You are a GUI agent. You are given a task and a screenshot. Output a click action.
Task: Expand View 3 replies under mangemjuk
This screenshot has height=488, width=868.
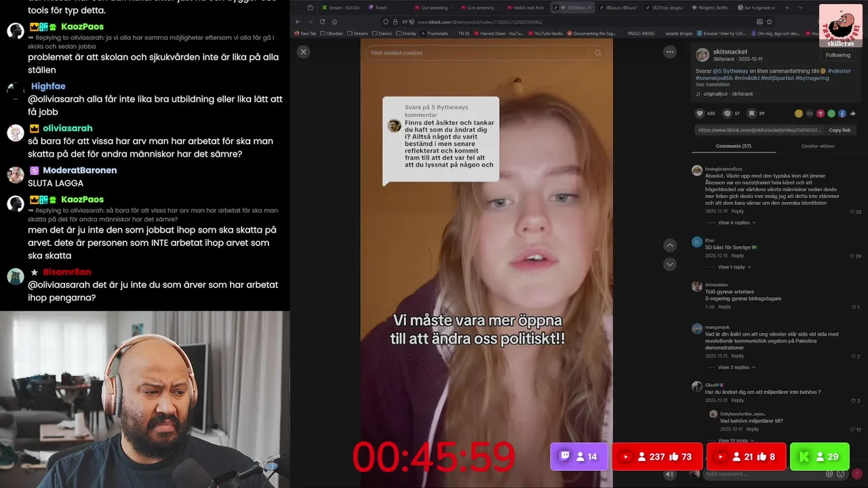point(736,367)
